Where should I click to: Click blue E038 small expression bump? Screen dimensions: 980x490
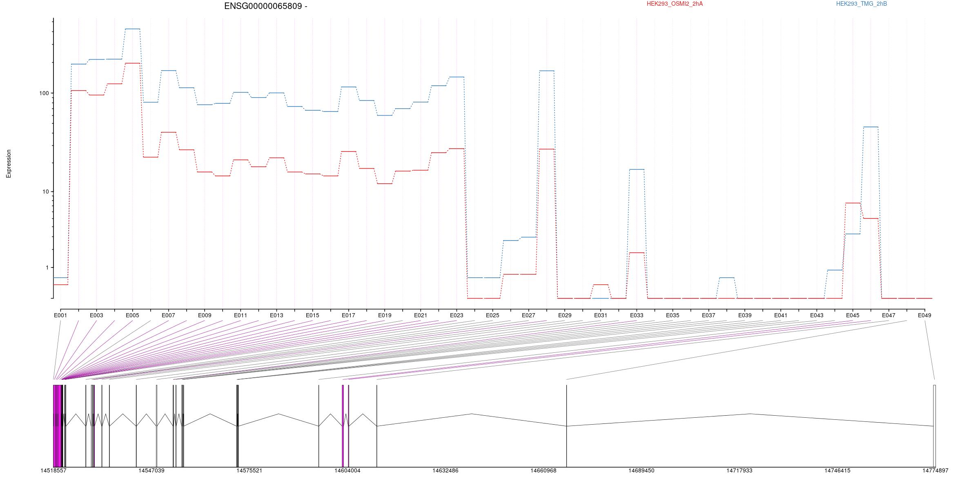[727, 278]
